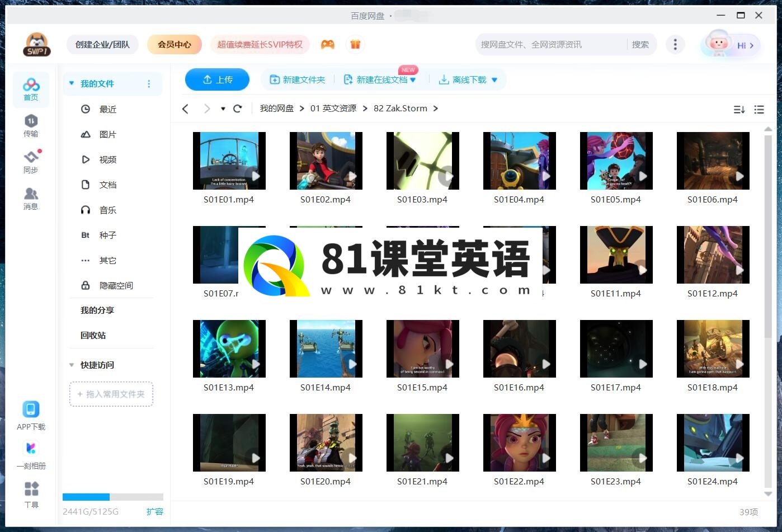
Task: Click the Hi user profile chevron
Action: tap(751, 45)
